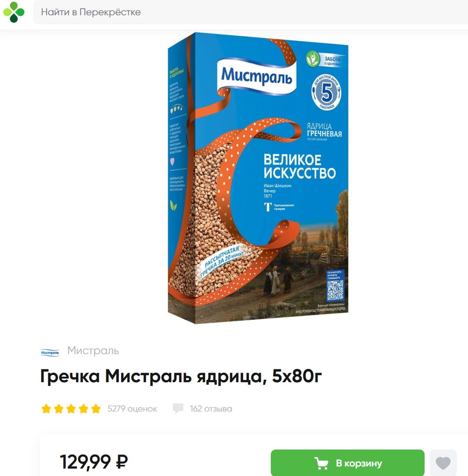Open the 162 отзыва reviews link
The height and width of the screenshot is (476, 468).
(x=211, y=409)
